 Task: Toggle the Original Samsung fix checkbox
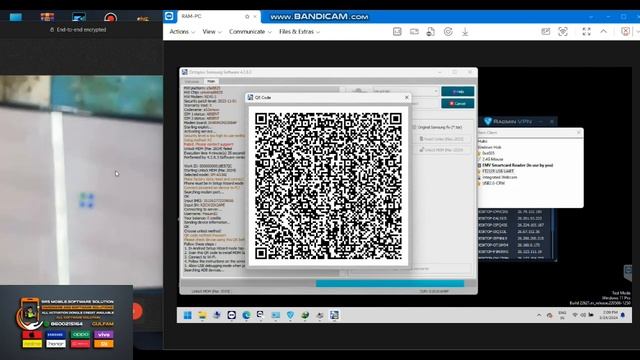click(x=414, y=127)
